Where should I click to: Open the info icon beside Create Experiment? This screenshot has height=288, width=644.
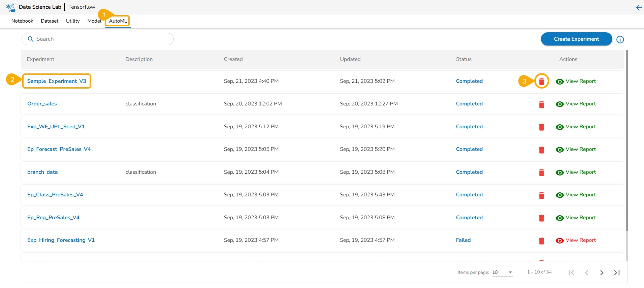point(620,39)
